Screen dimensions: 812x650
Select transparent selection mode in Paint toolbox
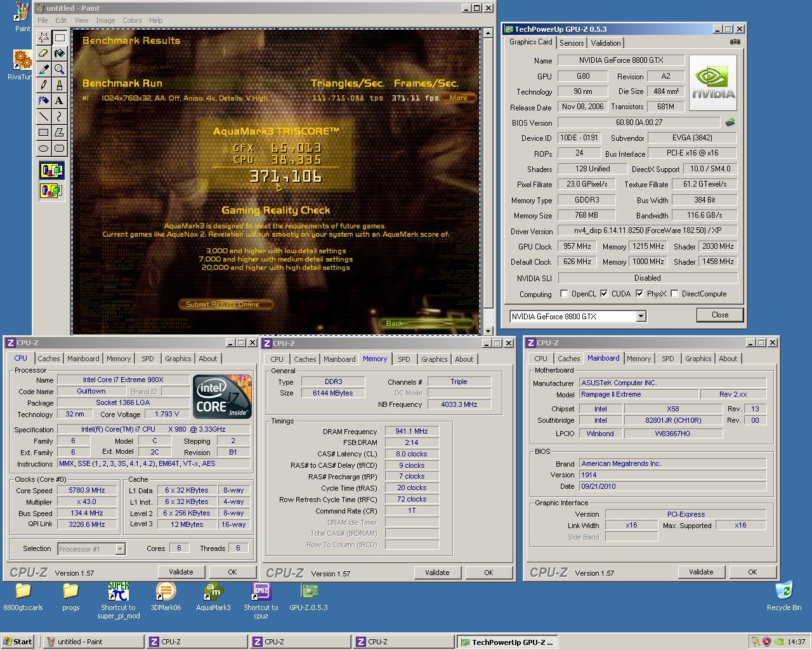point(52,190)
